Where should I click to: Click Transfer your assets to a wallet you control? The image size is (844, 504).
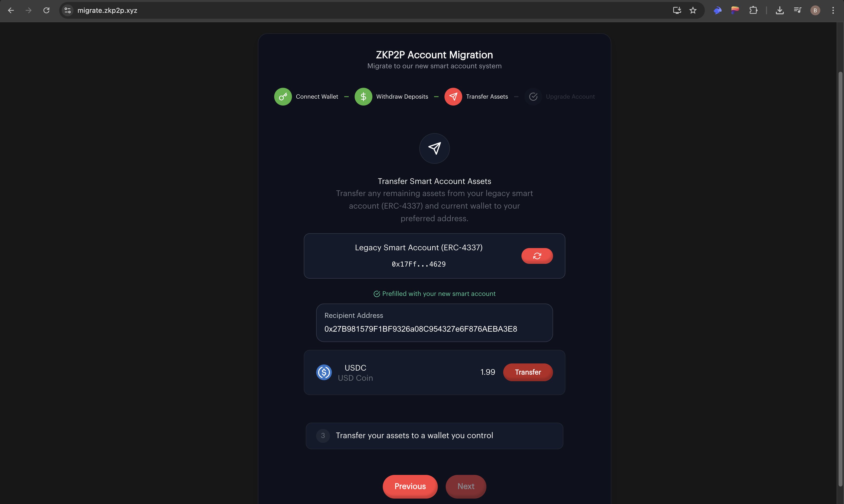coord(414,436)
